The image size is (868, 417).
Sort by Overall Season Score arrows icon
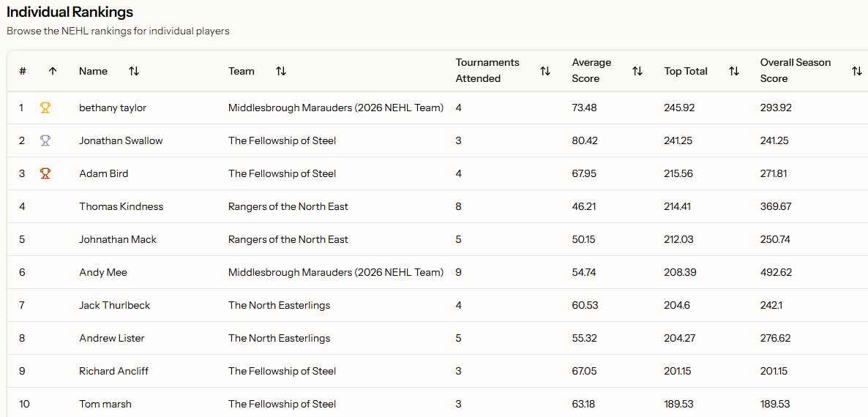point(856,71)
